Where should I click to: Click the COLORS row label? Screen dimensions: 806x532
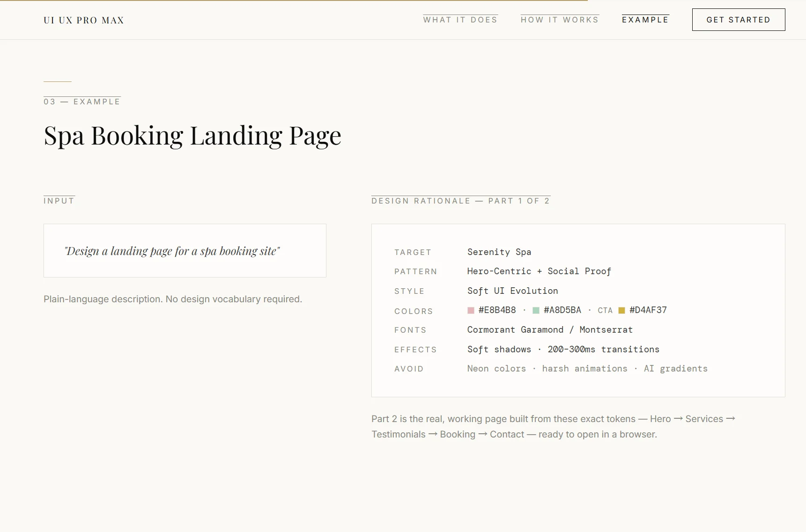coord(414,311)
